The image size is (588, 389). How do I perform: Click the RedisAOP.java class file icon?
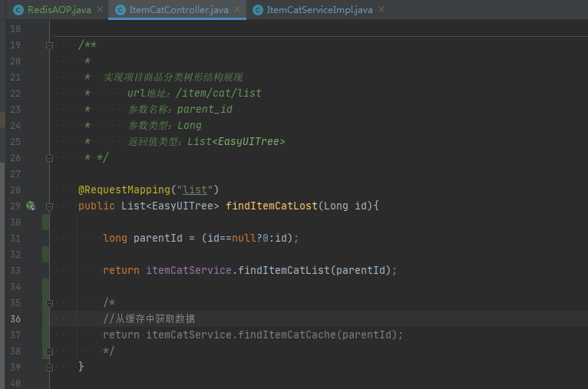[18, 10]
